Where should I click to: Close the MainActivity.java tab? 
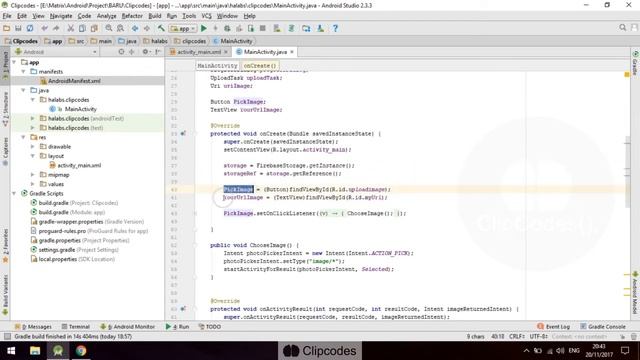[x=292, y=52]
